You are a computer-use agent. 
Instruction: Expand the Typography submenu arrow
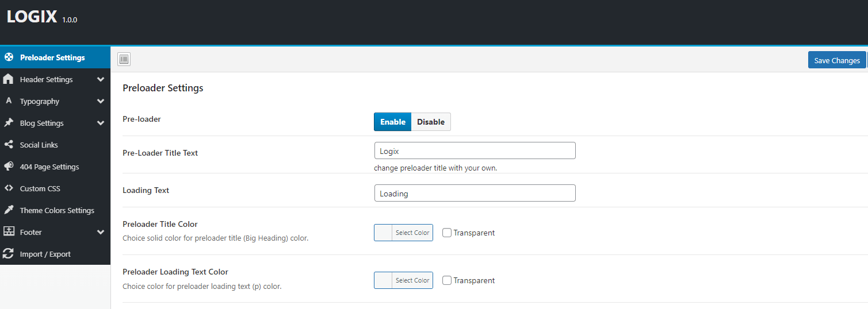tap(101, 101)
